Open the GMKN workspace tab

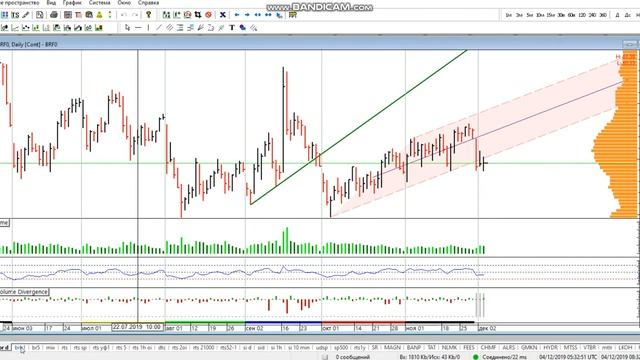pyautogui.click(x=529, y=347)
